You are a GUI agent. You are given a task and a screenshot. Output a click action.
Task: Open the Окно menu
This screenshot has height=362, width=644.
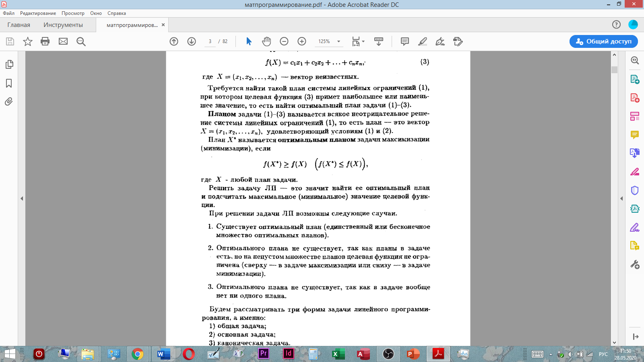(96, 13)
